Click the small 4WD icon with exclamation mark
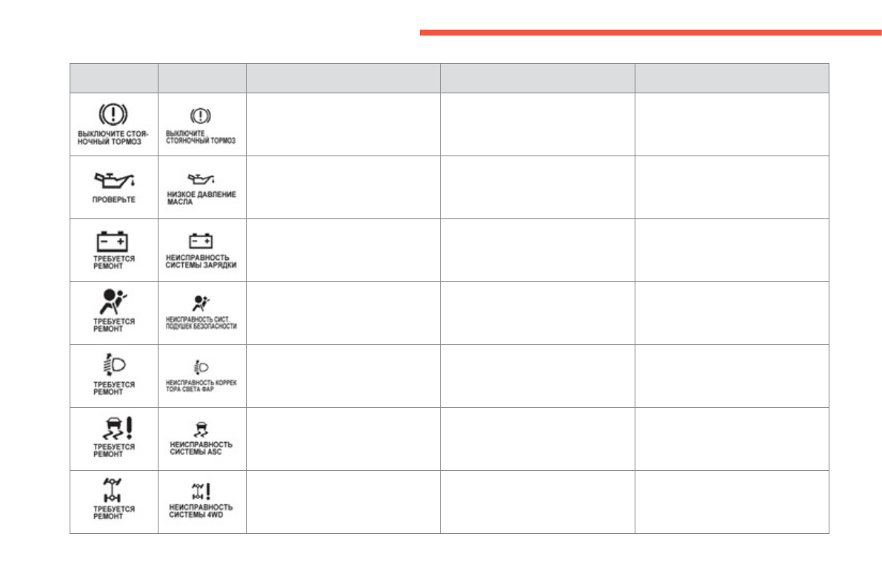The width and height of the screenshot is (882, 588). [201, 490]
